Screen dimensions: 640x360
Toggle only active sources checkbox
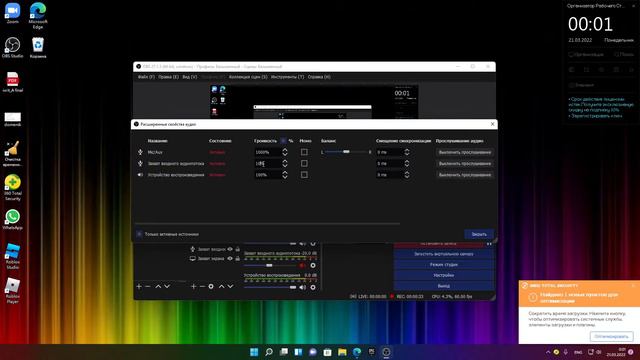coord(140,234)
